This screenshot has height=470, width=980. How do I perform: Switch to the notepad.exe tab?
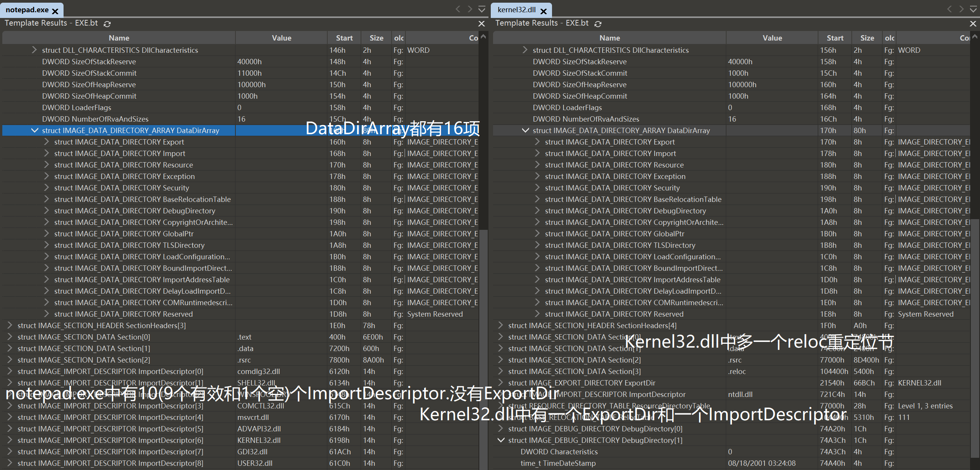[27, 10]
